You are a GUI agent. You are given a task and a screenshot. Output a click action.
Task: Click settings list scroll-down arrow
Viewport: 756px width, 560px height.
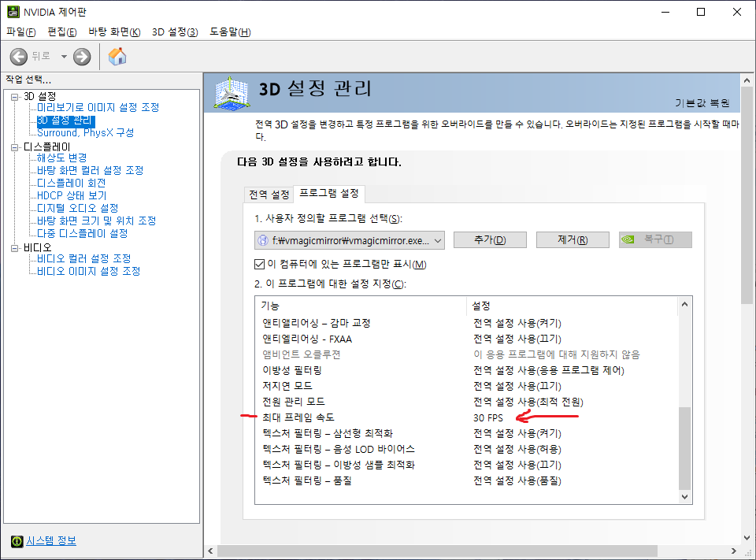click(684, 497)
